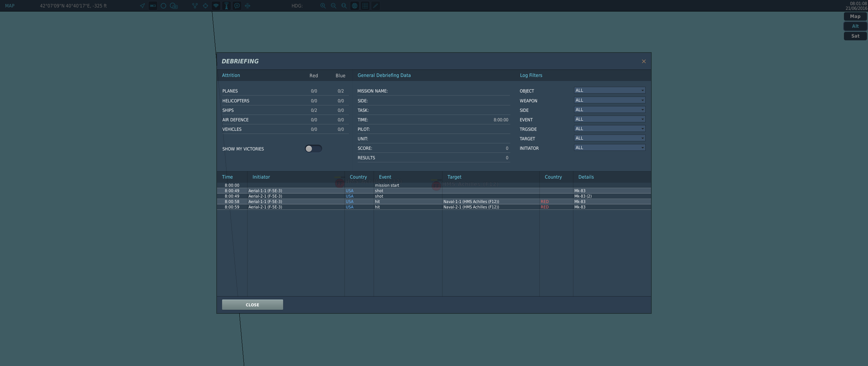This screenshot has width=868, height=366.
Task: Click the circle shape icon in toolbar
Action: 163,6
